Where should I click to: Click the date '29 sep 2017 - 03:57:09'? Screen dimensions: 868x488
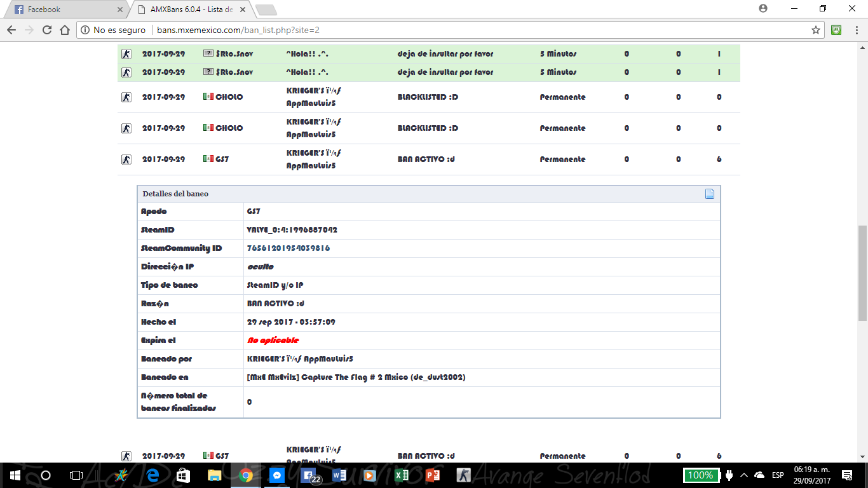pyautogui.click(x=291, y=322)
